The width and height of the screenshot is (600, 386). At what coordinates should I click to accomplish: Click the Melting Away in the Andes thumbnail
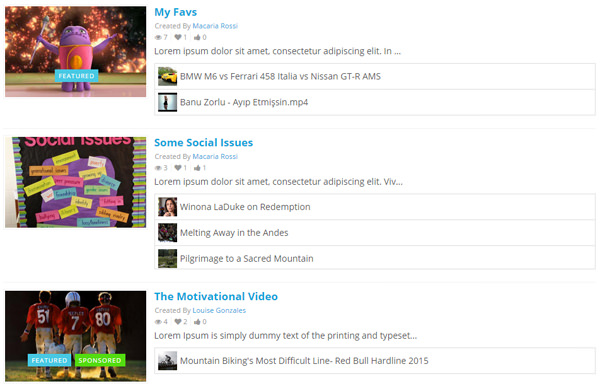168,233
